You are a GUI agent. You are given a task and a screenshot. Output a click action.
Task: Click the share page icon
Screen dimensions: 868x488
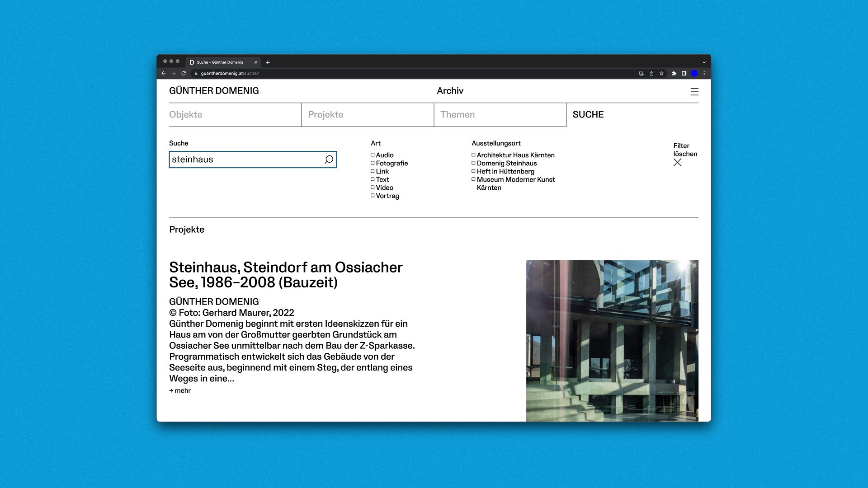651,74
